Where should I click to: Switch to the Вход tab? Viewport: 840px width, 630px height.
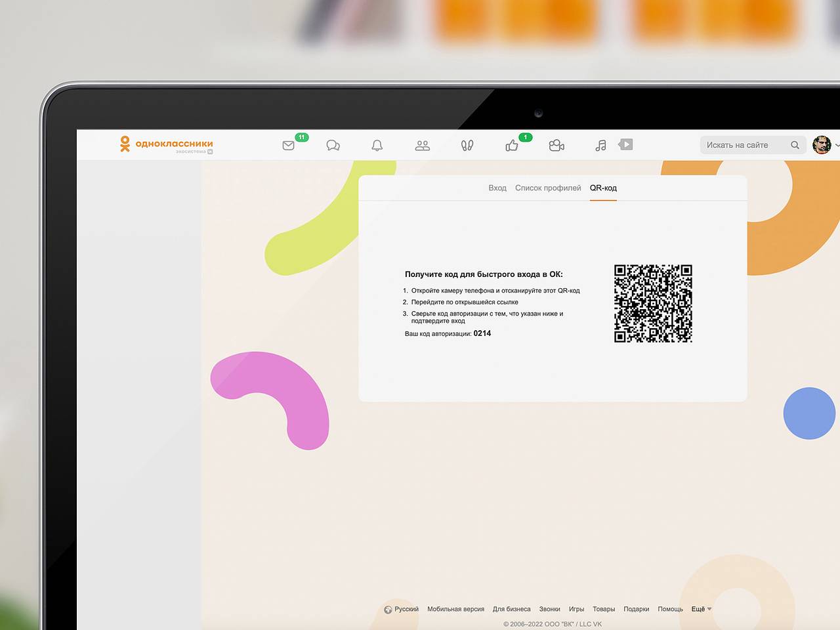point(497,188)
